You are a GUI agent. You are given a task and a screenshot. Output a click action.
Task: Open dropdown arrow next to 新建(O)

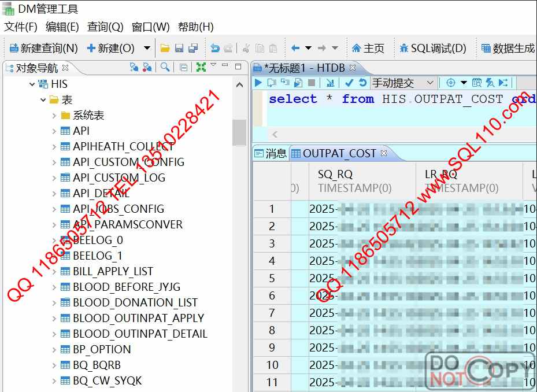147,49
